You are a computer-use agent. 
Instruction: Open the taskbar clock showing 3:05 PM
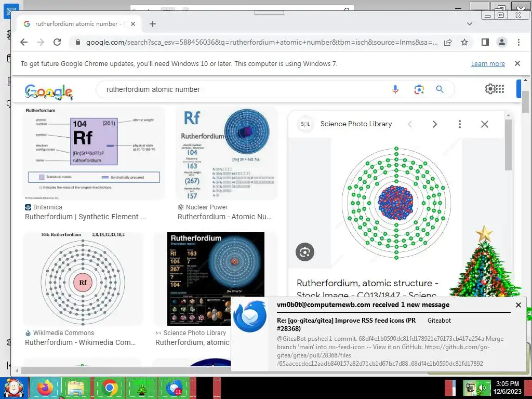[x=507, y=388]
